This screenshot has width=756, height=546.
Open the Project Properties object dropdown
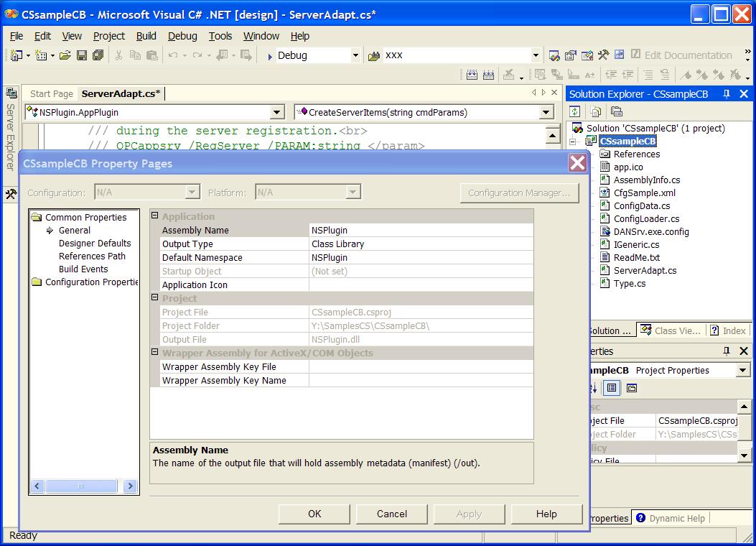[743, 371]
